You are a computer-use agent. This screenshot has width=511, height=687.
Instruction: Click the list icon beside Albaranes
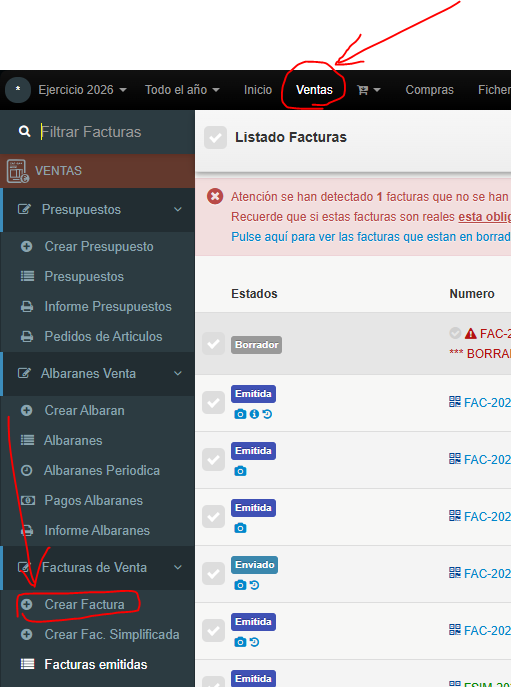click(27, 440)
